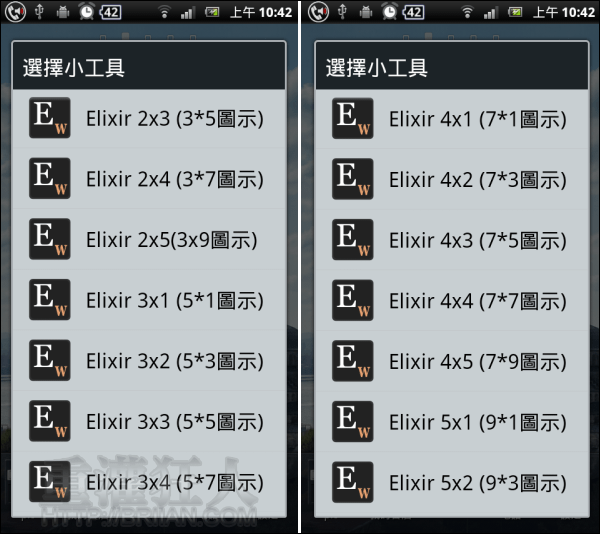Pick Elixir 4x3 (7*5圖示) widget
The width and height of the screenshot is (600, 534).
(452, 240)
